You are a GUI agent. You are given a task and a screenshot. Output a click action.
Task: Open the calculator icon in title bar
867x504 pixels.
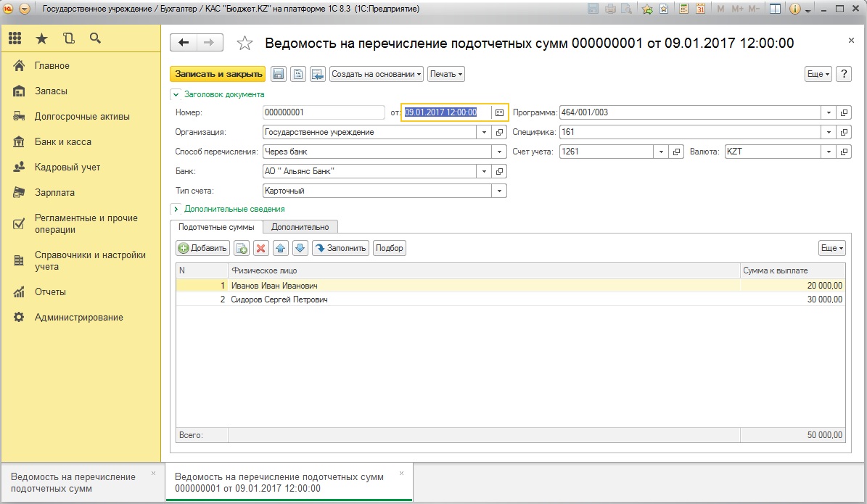683,9
